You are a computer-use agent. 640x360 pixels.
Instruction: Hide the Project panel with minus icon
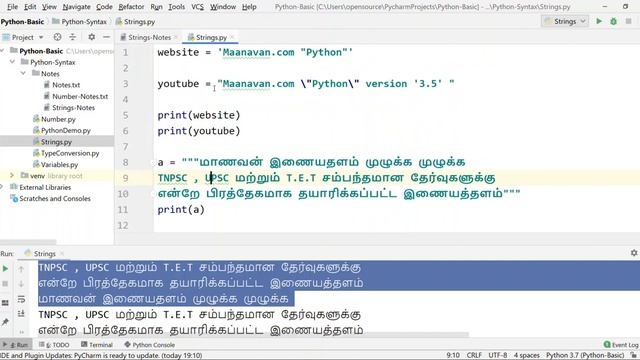106,37
